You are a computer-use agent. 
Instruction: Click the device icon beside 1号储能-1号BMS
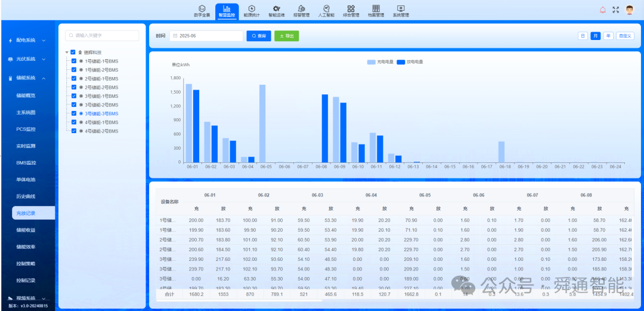81,61
